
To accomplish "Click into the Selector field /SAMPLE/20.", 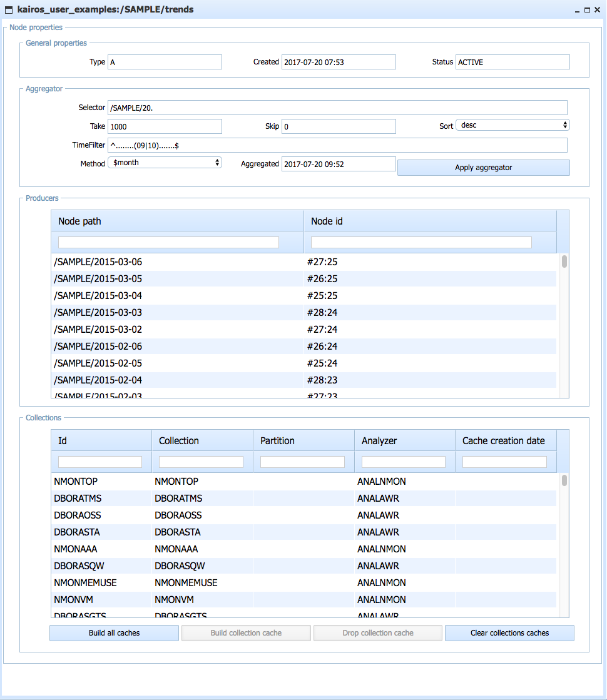I will 338,108.
